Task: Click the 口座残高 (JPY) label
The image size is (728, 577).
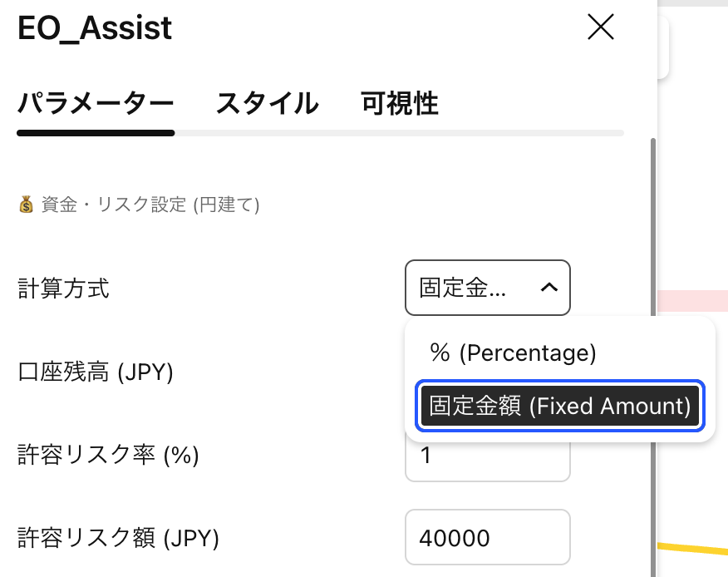Action: tap(95, 372)
